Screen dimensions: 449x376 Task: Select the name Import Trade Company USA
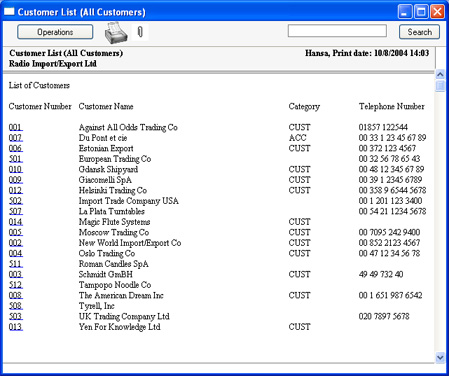coord(129,201)
